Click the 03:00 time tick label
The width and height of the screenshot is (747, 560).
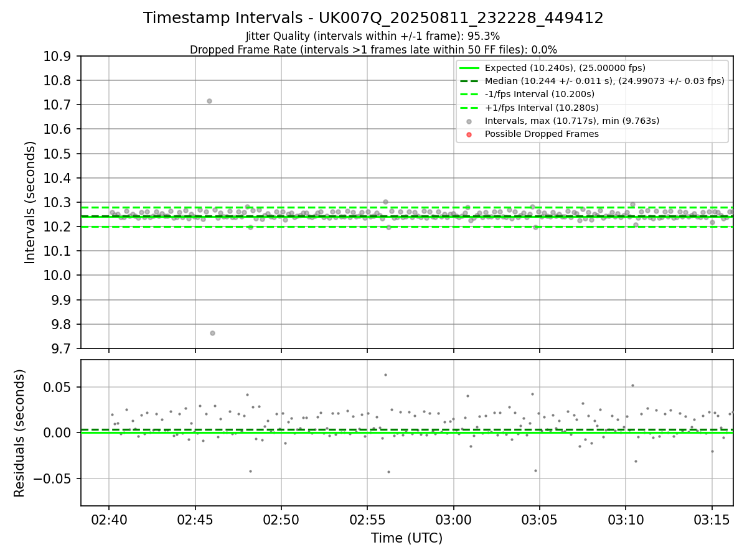tap(453, 520)
